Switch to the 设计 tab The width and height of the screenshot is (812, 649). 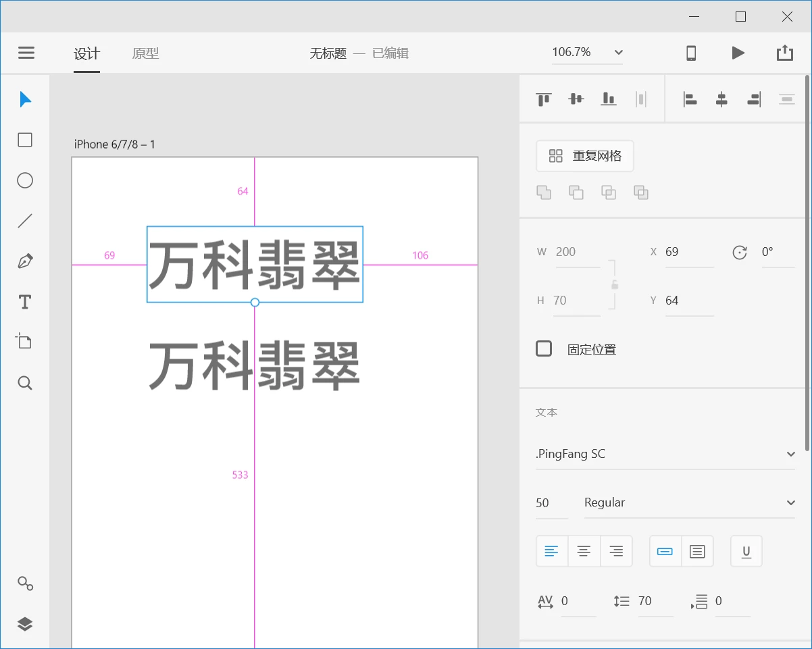[86, 53]
